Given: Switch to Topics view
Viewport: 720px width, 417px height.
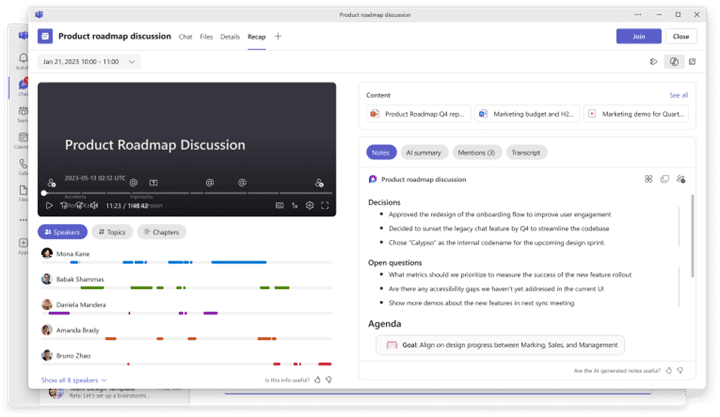Looking at the screenshot, I should (112, 232).
